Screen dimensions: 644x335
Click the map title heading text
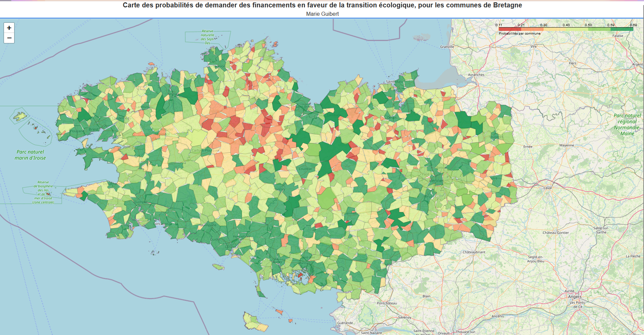point(322,5)
